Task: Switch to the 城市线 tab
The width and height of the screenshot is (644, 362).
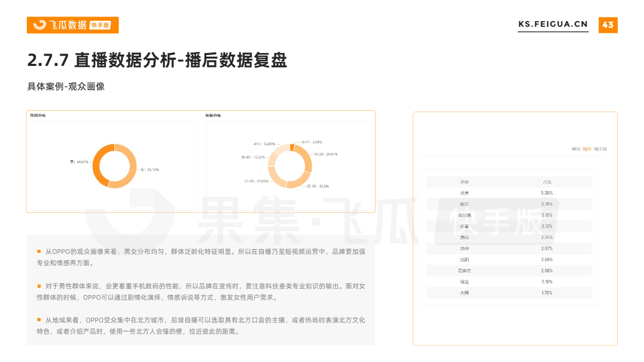Action: 600,149
